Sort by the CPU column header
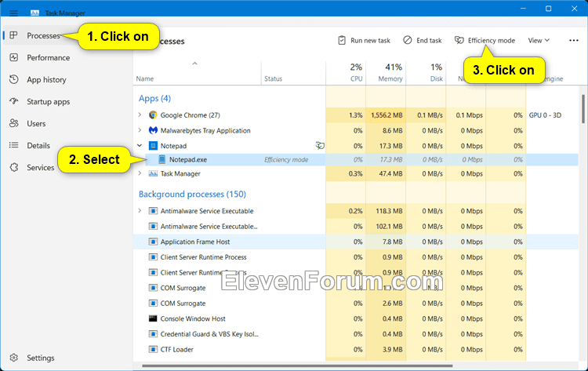Image resolution: width=588 pixels, height=371 pixels. tap(356, 78)
